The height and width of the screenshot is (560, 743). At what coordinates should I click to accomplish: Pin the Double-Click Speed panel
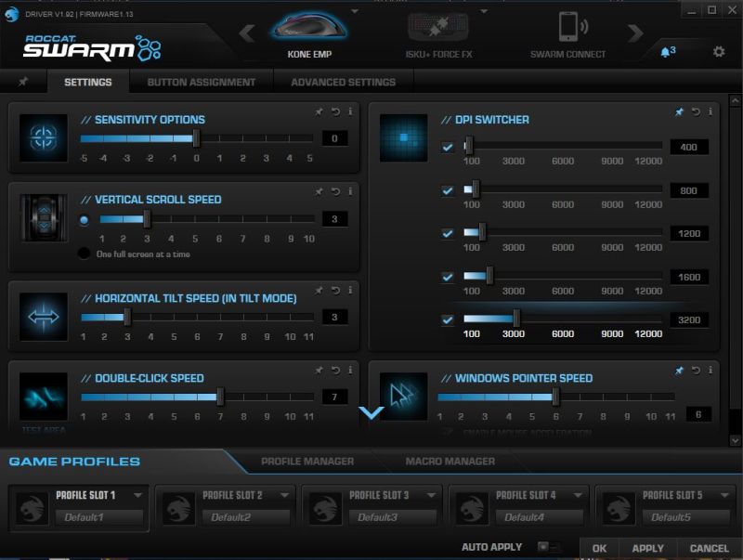click(x=319, y=370)
